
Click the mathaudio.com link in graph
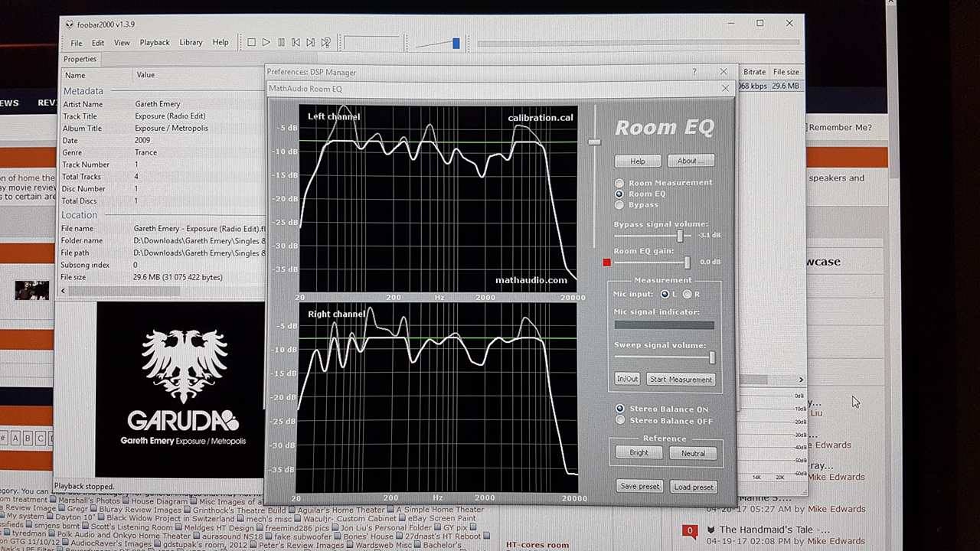click(531, 280)
